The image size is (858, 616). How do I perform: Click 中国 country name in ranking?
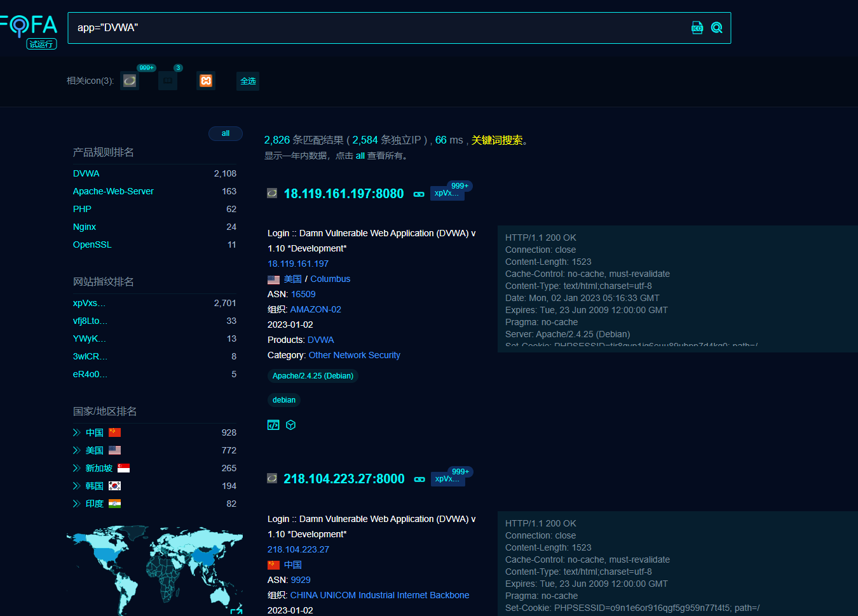(x=95, y=432)
